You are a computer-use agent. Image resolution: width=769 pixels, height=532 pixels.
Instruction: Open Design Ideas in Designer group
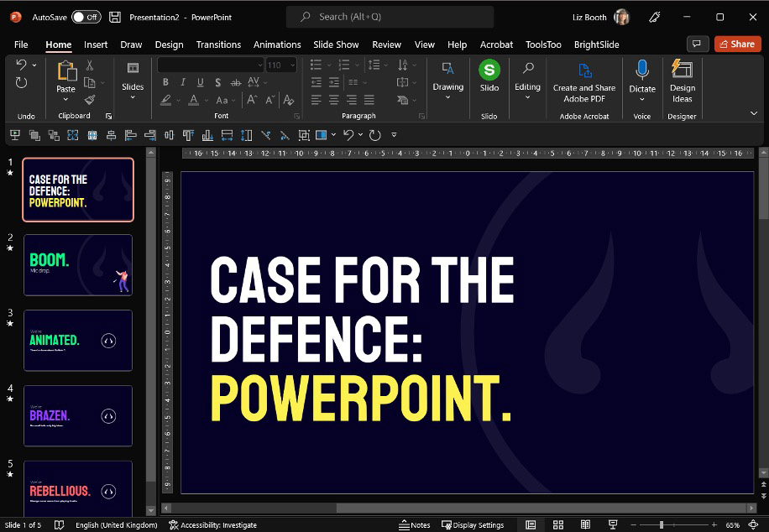[683, 81]
